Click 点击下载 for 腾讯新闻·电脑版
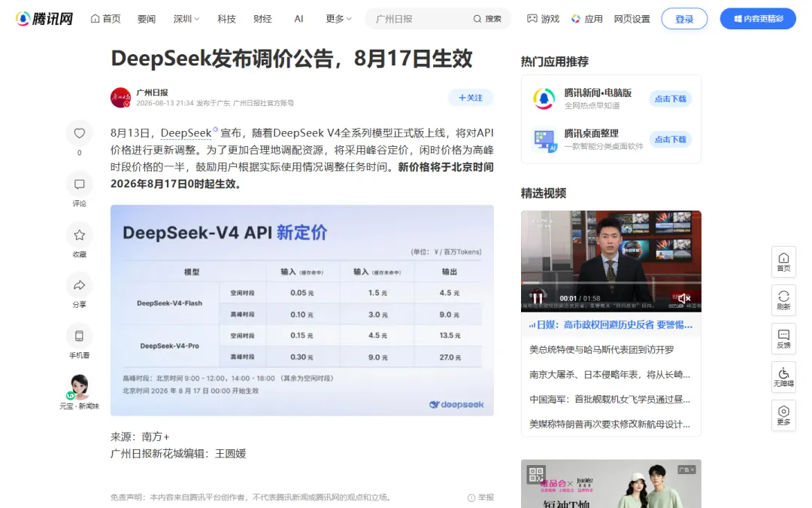812x508 pixels. tap(670, 99)
